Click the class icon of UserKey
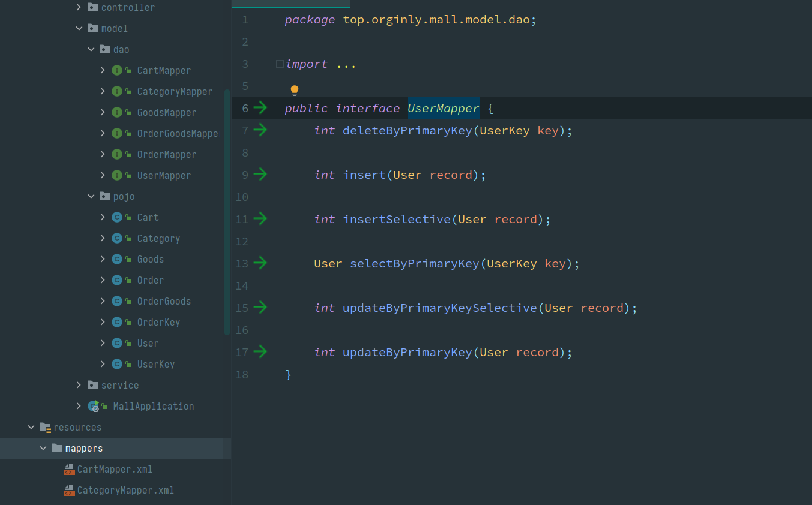 (x=117, y=364)
